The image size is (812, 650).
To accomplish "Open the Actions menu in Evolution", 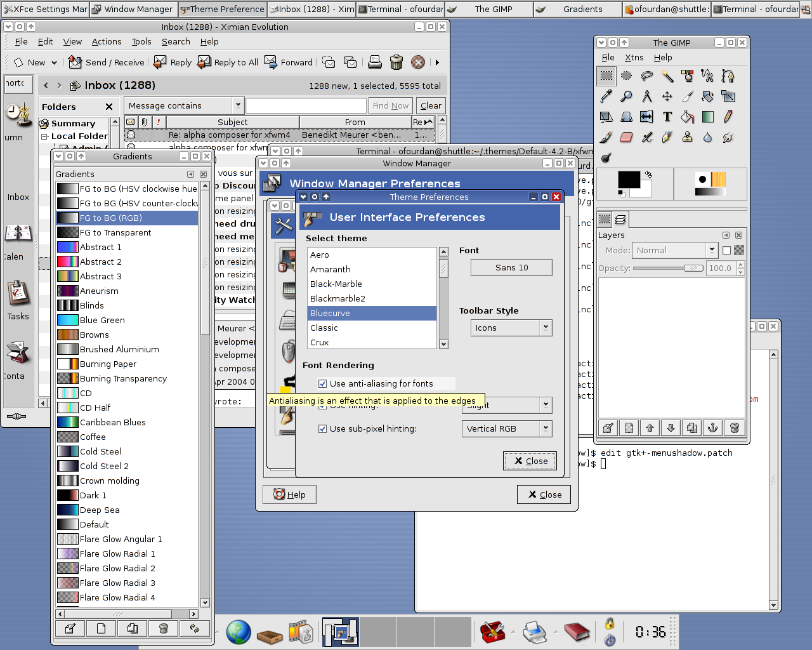I will 107,42.
